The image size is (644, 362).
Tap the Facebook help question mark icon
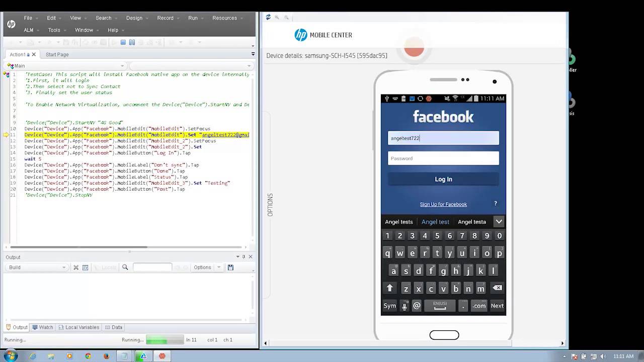[x=495, y=204]
